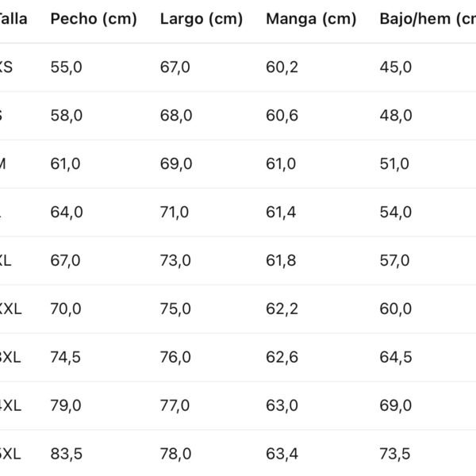
Task: Select the Manga (cm) column header
Action: tap(311, 19)
